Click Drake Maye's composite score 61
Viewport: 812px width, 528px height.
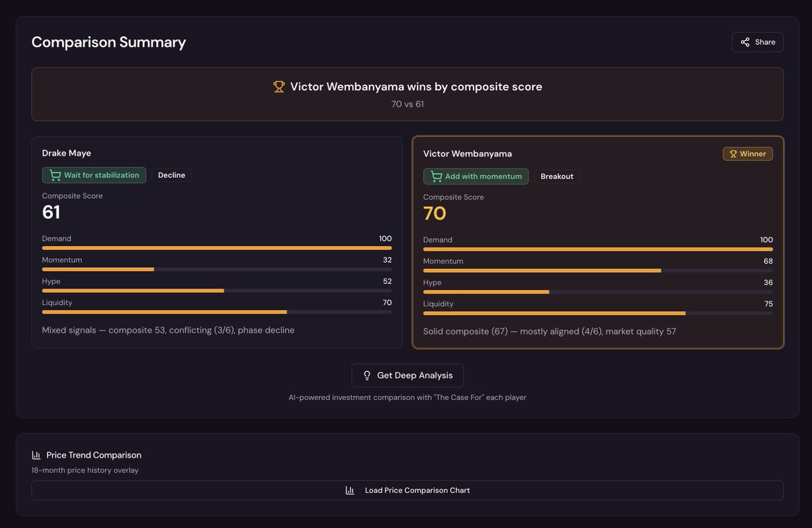(x=51, y=212)
